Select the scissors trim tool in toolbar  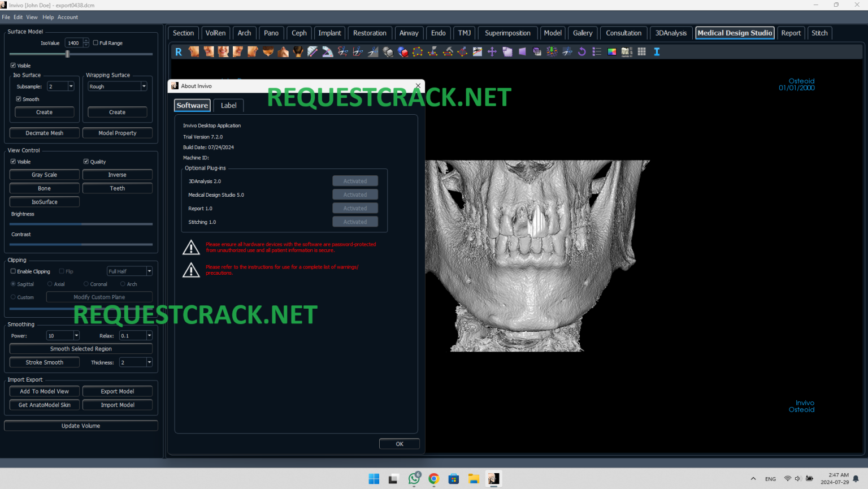[x=343, y=51]
